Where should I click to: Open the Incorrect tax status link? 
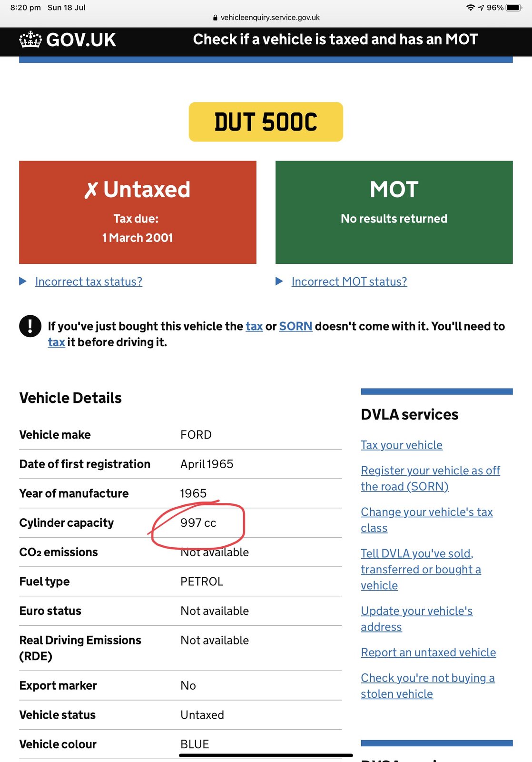click(x=89, y=281)
